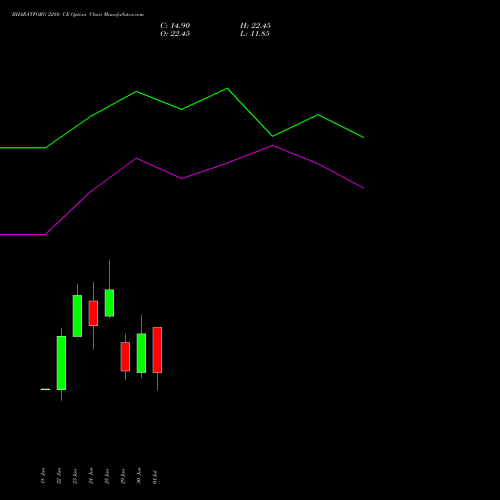500x500 pixels.
Task: Click the green candle above '23 Jun'
Action: click(x=77, y=316)
